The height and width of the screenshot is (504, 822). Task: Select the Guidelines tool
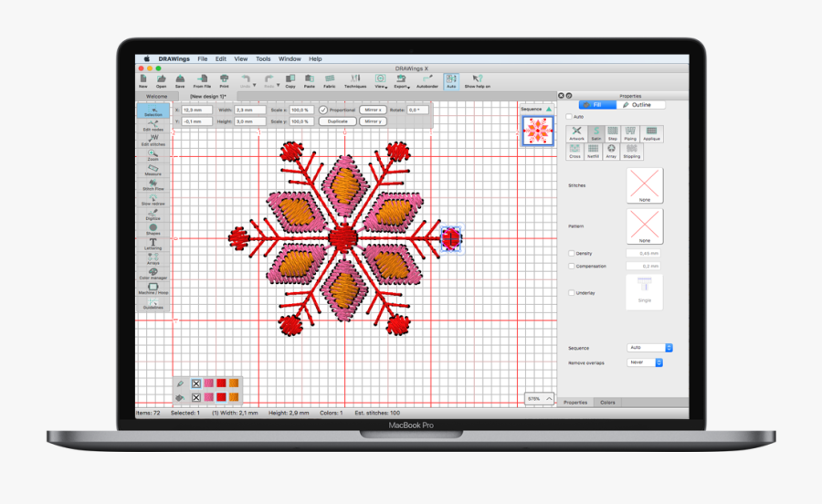(153, 303)
